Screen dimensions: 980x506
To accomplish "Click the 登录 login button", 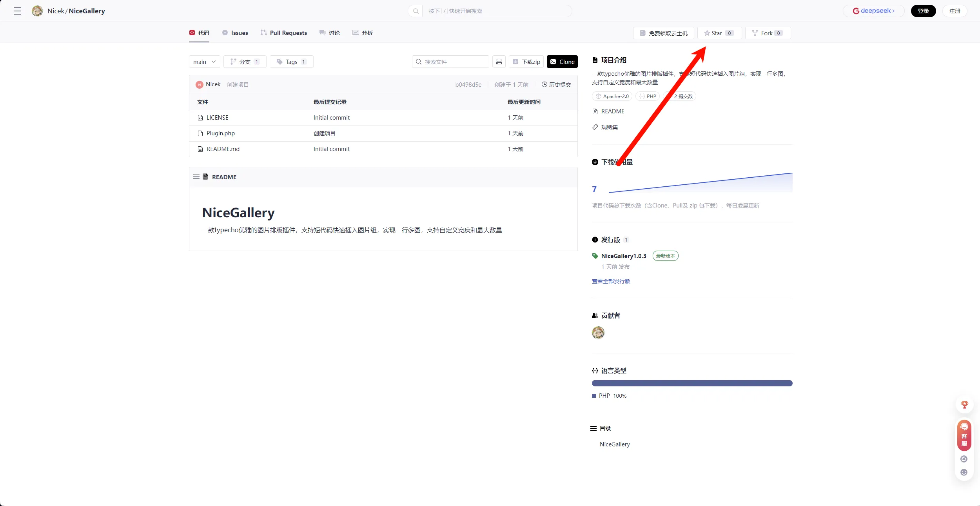I will click(x=923, y=11).
